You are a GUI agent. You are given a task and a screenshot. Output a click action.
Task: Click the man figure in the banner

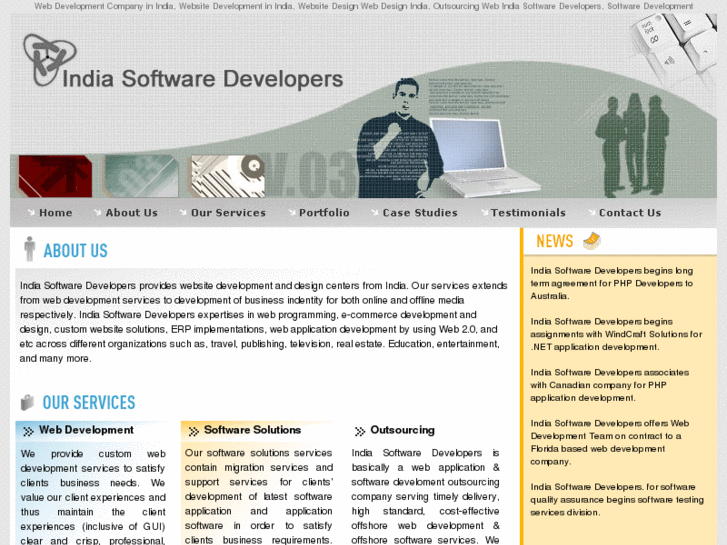(x=402, y=138)
